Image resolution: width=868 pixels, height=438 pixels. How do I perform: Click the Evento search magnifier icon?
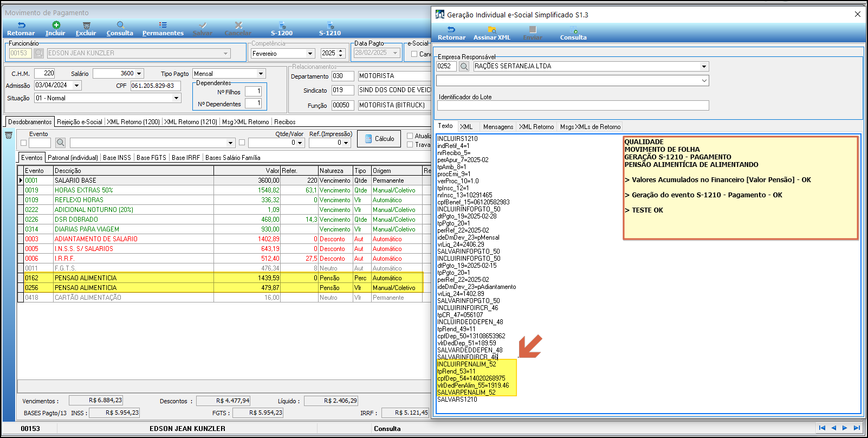coord(61,143)
